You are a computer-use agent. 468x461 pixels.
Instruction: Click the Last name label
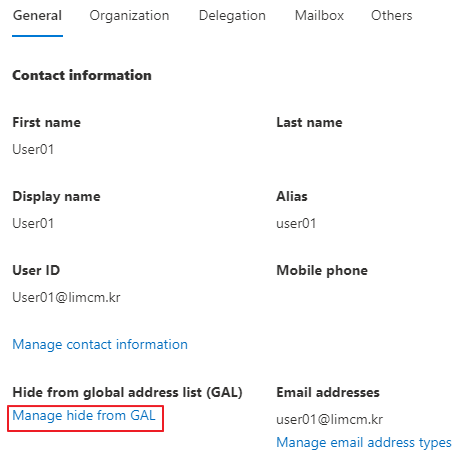tap(309, 123)
